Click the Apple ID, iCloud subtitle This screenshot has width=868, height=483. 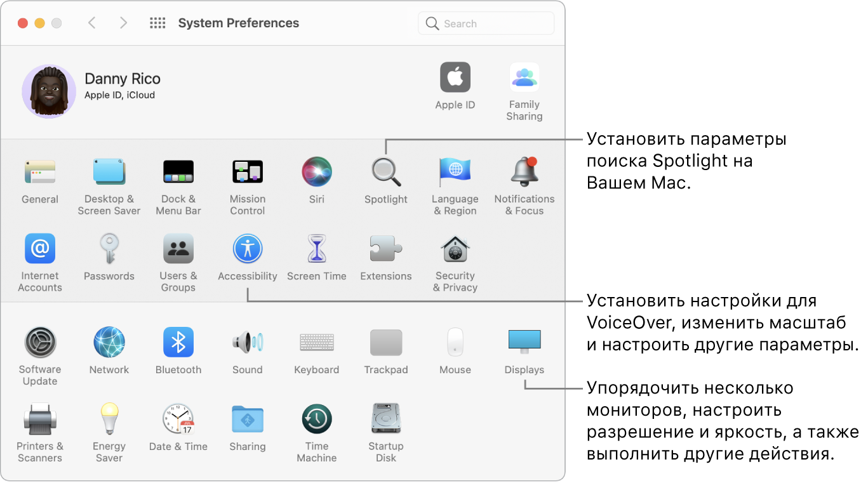pyautogui.click(x=120, y=95)
